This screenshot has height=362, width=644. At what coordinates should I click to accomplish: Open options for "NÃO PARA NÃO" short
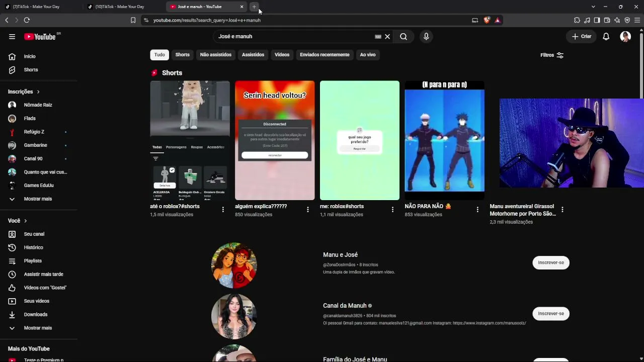477,210
